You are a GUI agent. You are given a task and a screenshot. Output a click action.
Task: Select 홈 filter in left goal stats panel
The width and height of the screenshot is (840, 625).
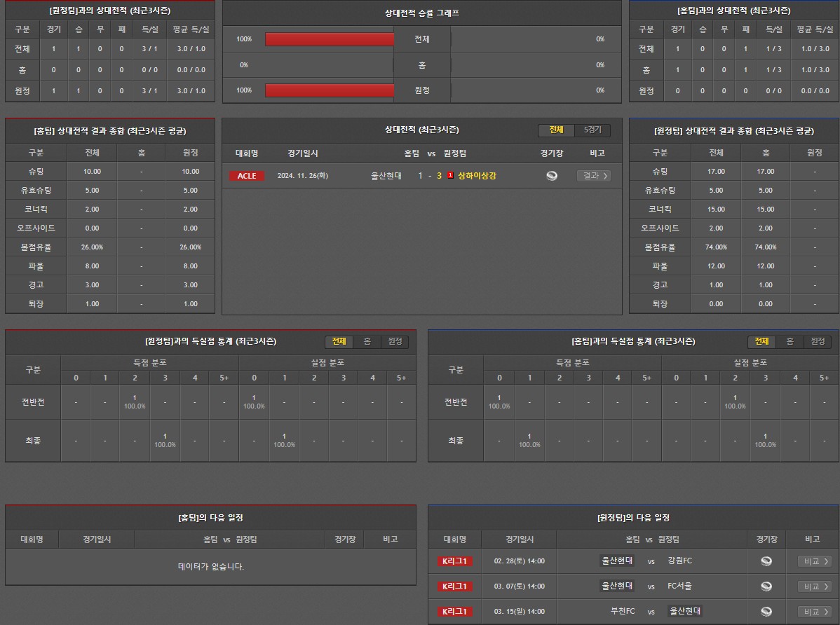pyautogui.click(x=367, y=342)
